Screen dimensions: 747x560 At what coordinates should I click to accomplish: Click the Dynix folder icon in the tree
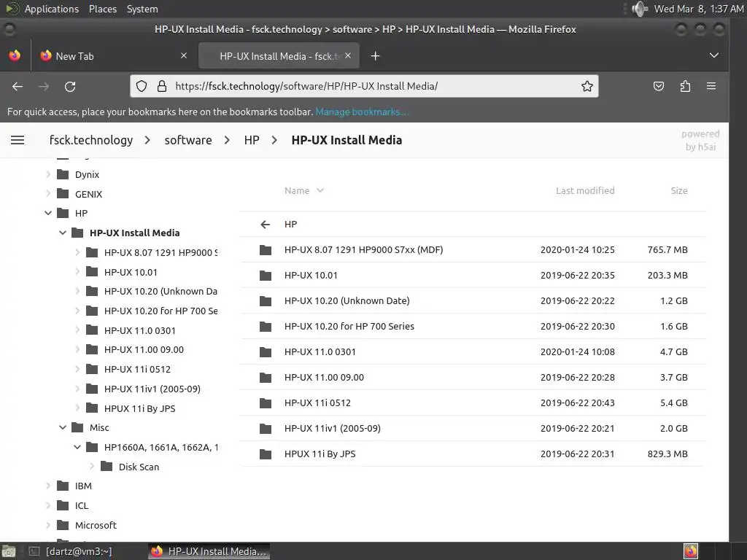point(63,174)
